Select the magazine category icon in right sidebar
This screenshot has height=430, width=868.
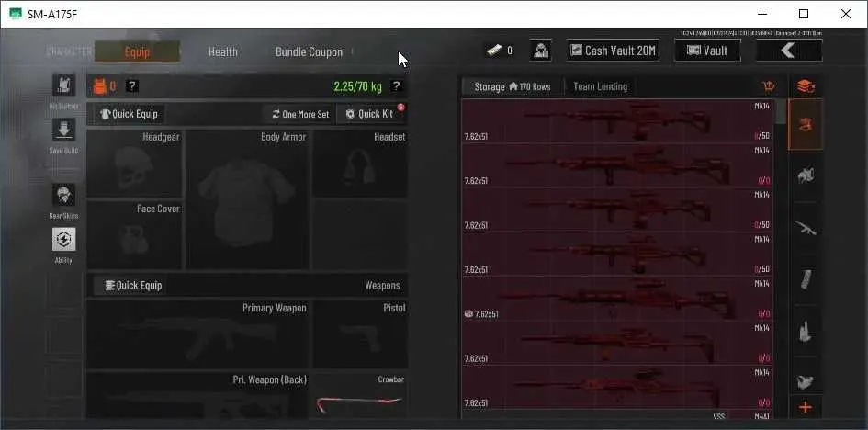click(806, 279)
